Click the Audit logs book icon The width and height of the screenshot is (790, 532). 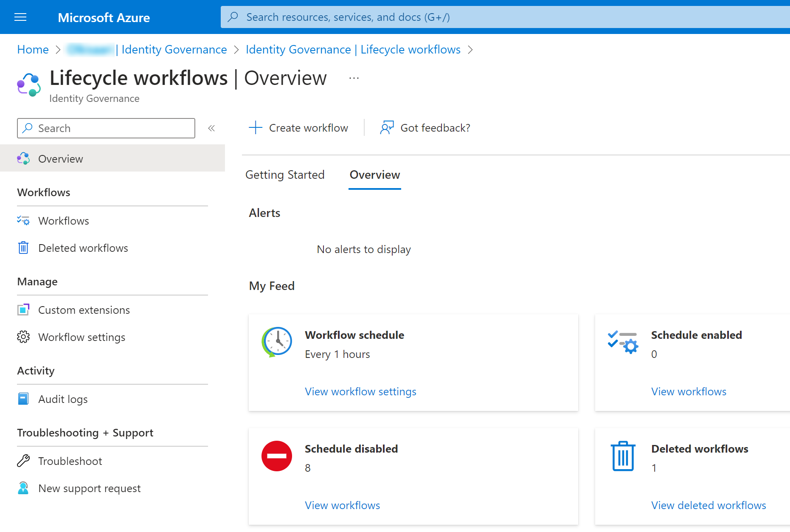click(x=23, y=399)
